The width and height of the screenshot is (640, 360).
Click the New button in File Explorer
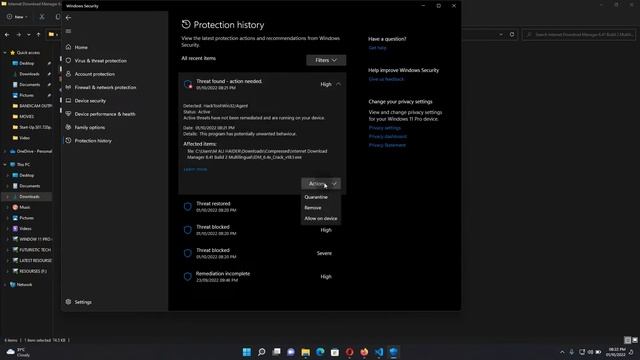pyautogui.click(x=17, y=17)
